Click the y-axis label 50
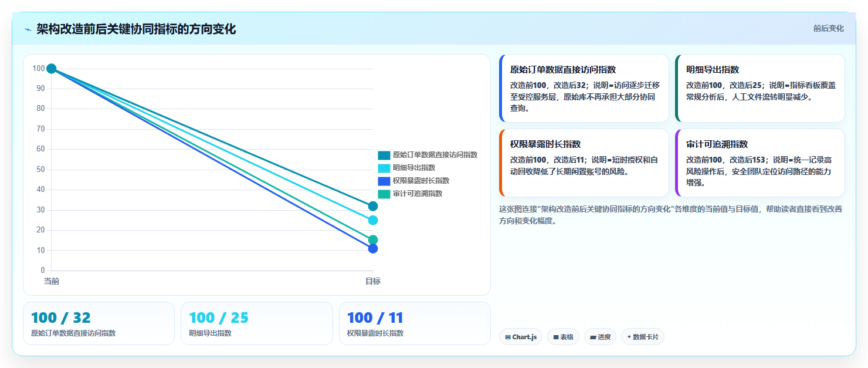This screenshot has height=368, width=868. tap(40, 170)
